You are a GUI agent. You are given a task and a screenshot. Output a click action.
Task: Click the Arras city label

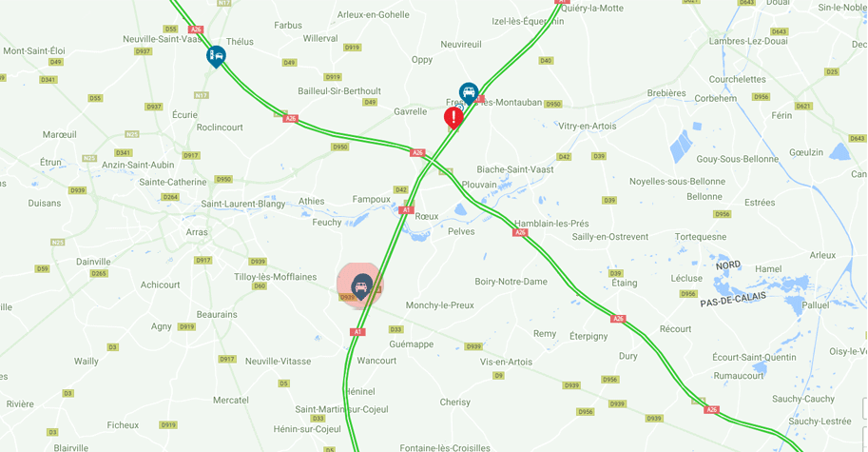pos(197,232)
